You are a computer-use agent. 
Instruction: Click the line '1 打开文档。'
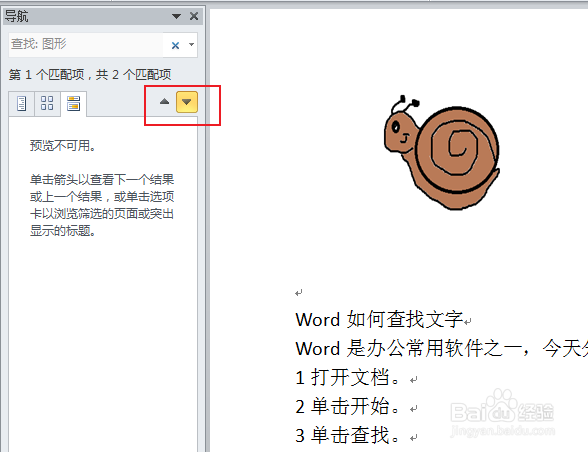click(348, 377)
